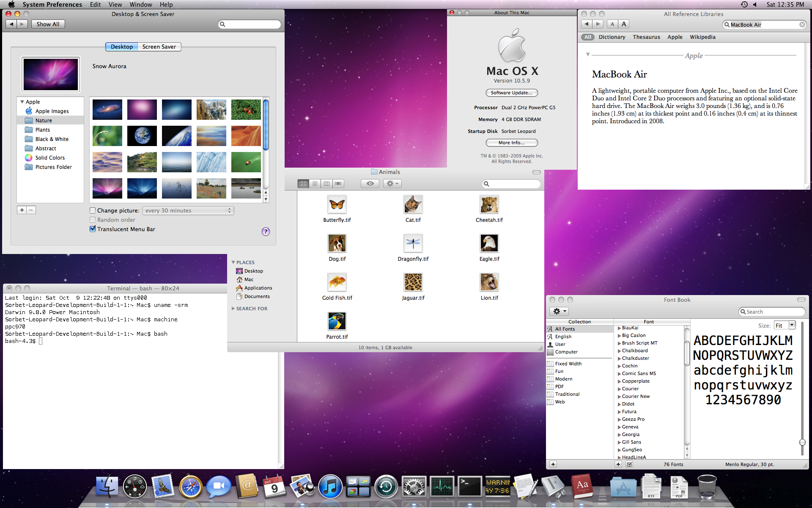812x508 pixels.
Task: Open Font Book application icon in dock
Action: 554,486
